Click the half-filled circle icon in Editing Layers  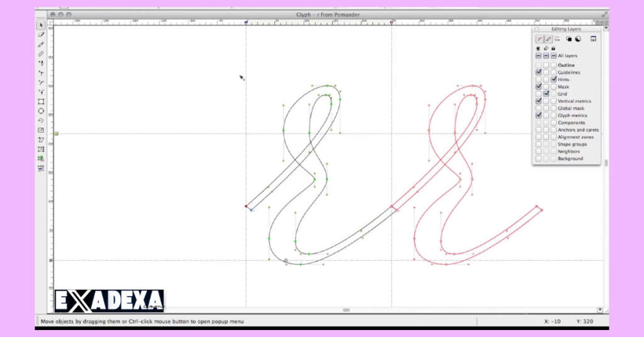[x=578, y=39]
